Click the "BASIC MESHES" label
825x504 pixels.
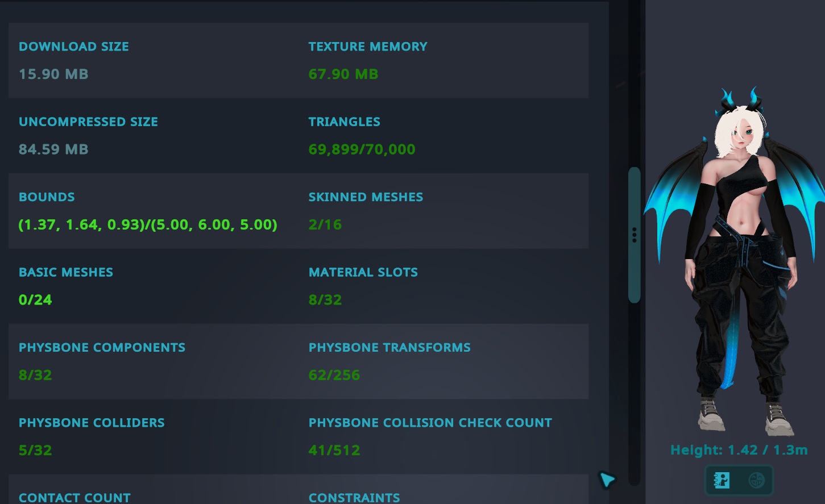[x=66, y=272]
